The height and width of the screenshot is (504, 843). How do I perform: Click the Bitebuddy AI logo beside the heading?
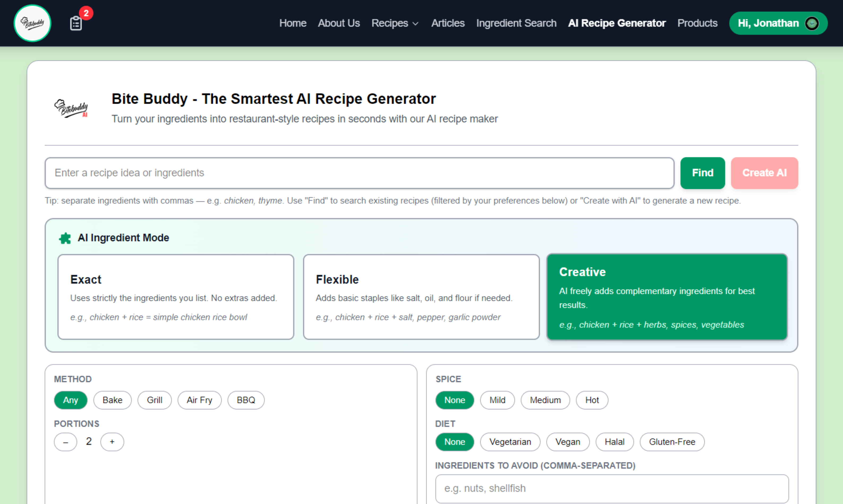[x=71, y=108]
